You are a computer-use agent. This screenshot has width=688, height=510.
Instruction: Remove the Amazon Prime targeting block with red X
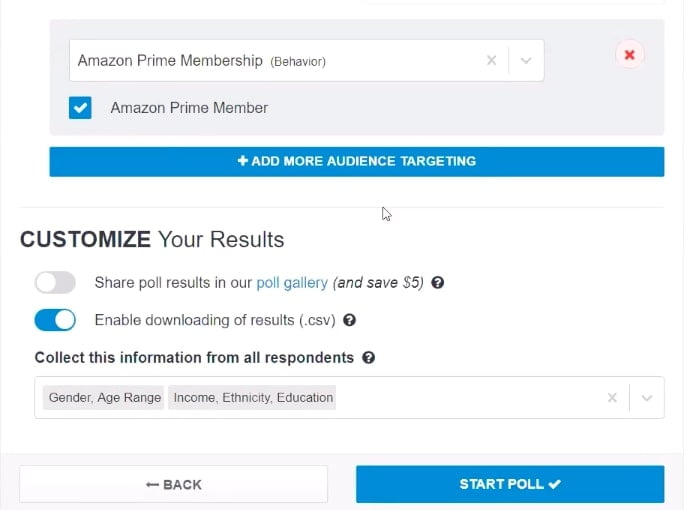click(629, 55)
